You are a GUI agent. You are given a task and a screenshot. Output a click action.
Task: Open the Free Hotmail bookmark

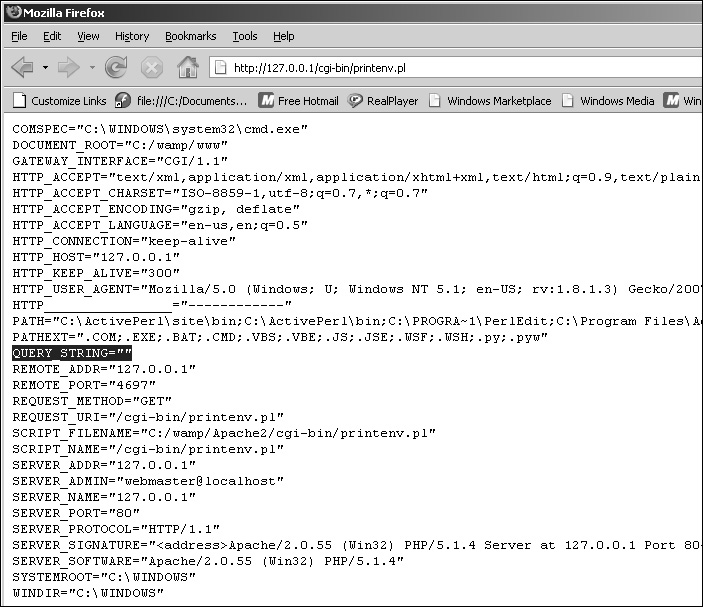(x=300, y=101)
